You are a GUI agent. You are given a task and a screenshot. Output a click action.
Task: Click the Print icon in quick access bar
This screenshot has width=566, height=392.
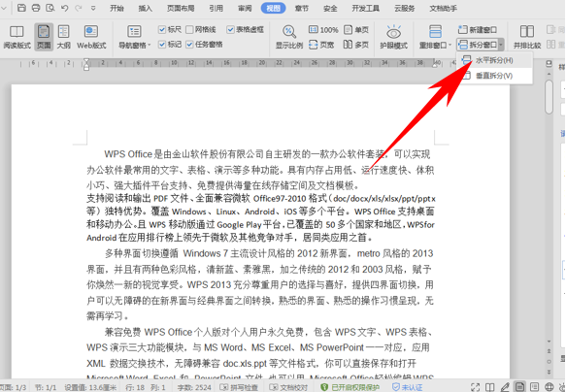tap(36, 8)
